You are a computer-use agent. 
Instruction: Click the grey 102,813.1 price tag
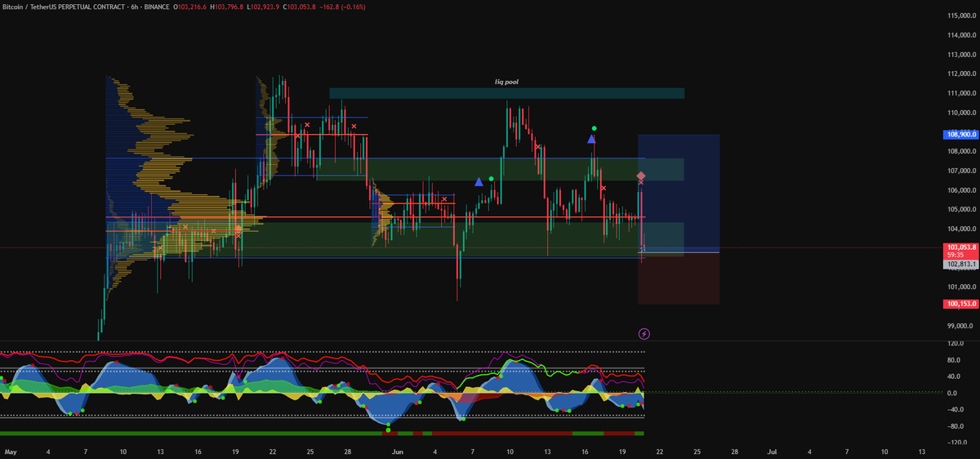(961, 265)
